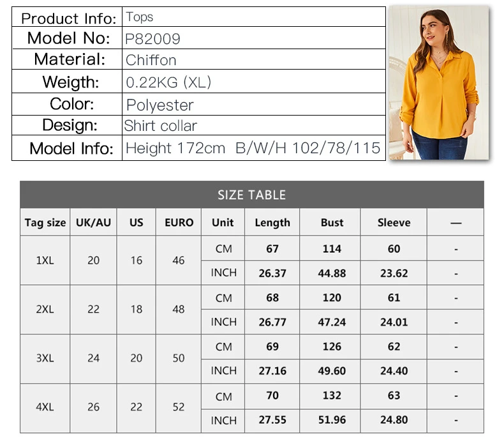Click the Shirt collar design value
The image size is (504, 438).
[x=160, y=126]
